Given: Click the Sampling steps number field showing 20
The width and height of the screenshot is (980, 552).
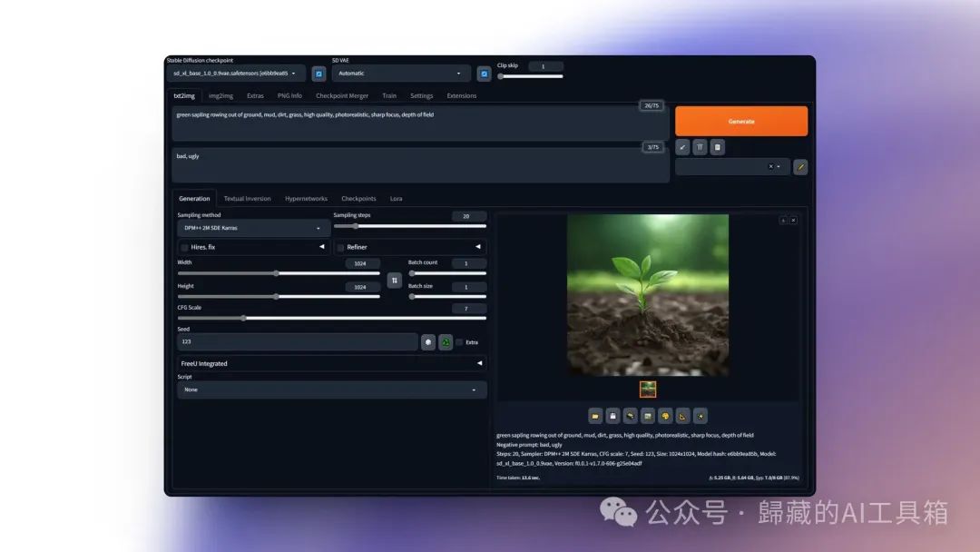Looking at the screenshot, I should point(469,216).
